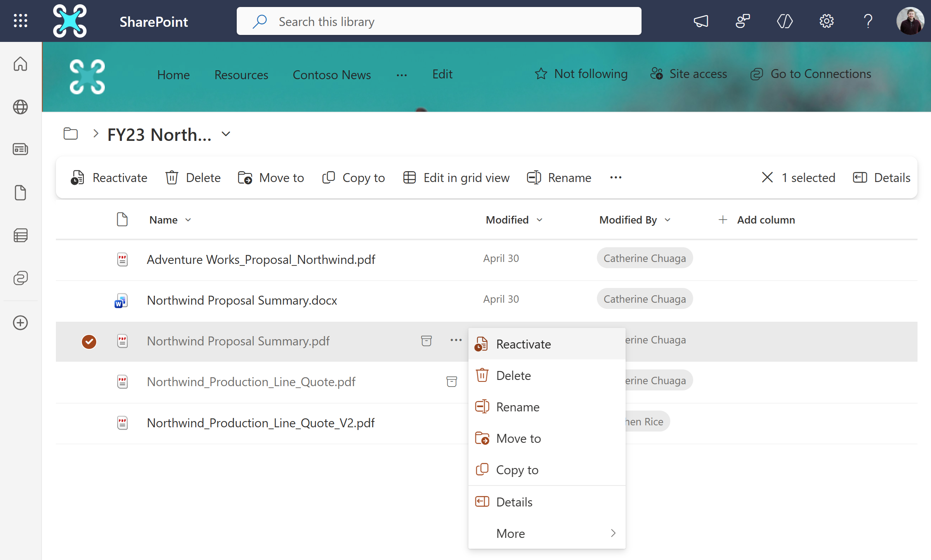Deselect Northwind Proposal Summary.pdf row checkmark
Viewport: 931px width, 560px height.
[89, 342]
